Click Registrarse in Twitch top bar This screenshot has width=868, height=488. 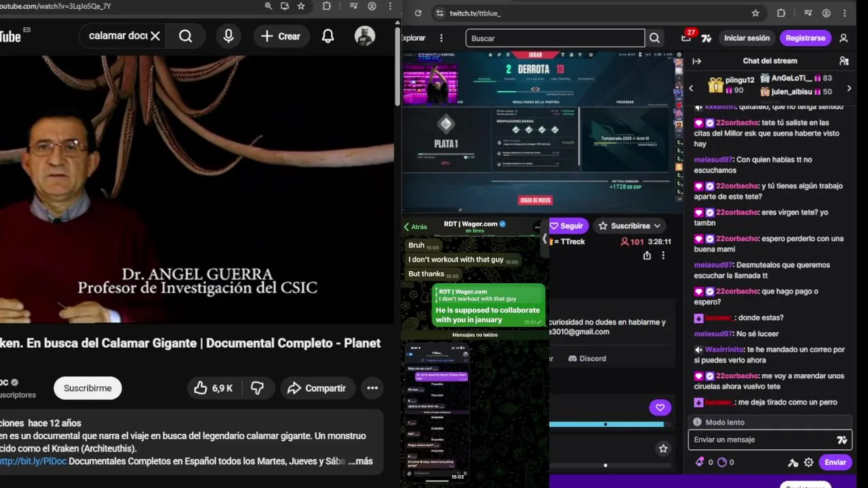tap(806, 38)
